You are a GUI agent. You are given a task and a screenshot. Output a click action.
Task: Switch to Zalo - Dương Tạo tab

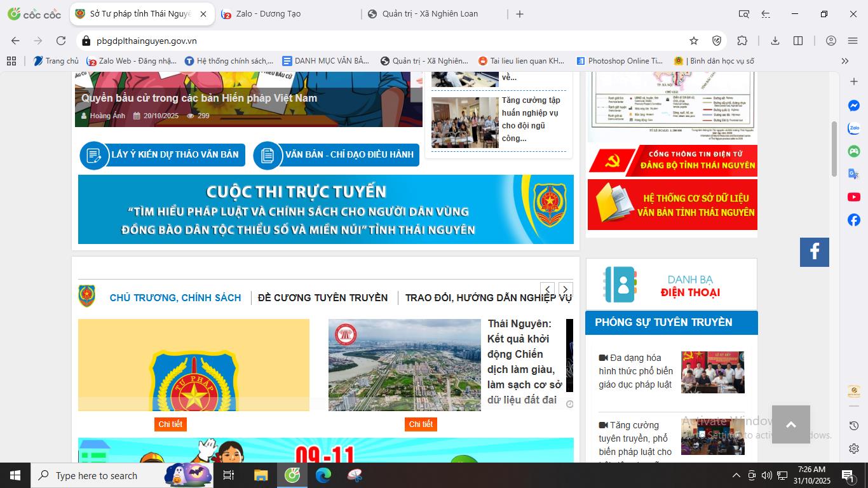click(x=268, y=14)
